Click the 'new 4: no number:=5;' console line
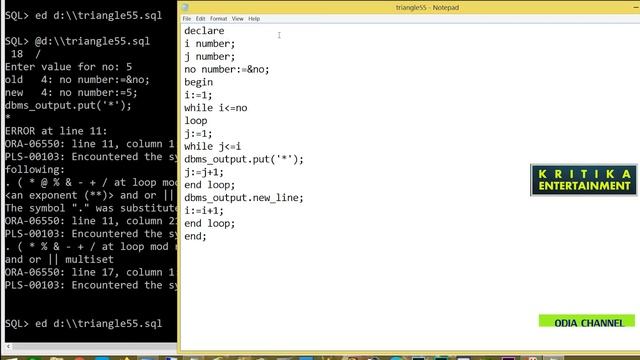 pos(71,93)
